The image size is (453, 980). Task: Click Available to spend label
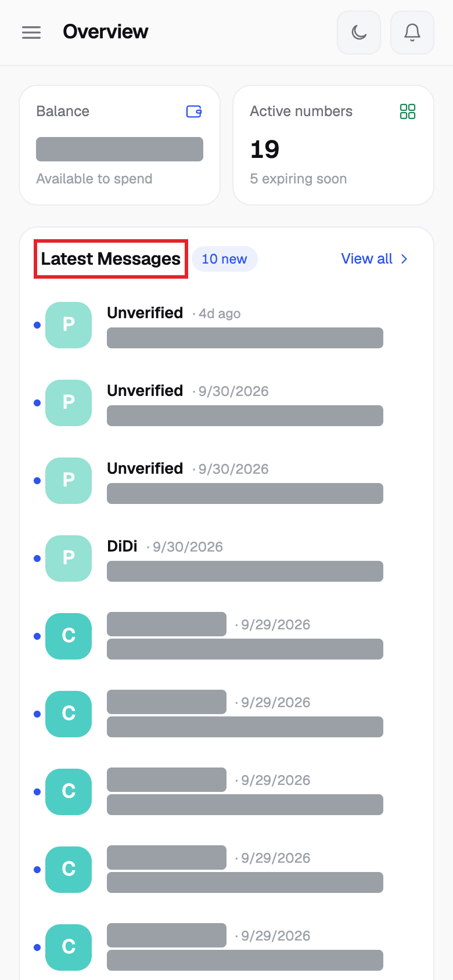coord(94,179)
